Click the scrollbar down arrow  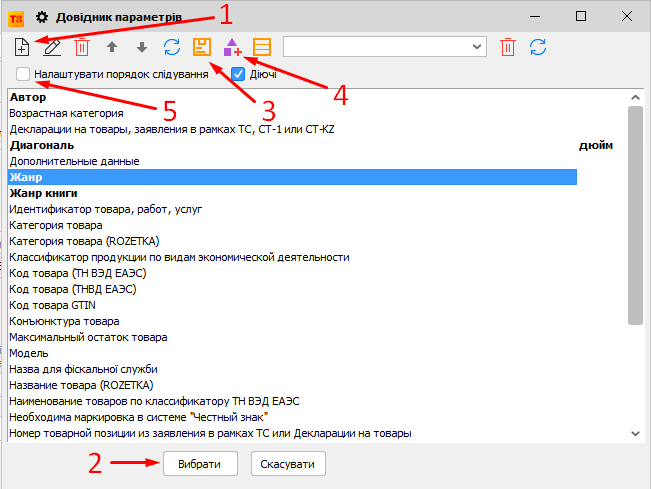point(636,433)
